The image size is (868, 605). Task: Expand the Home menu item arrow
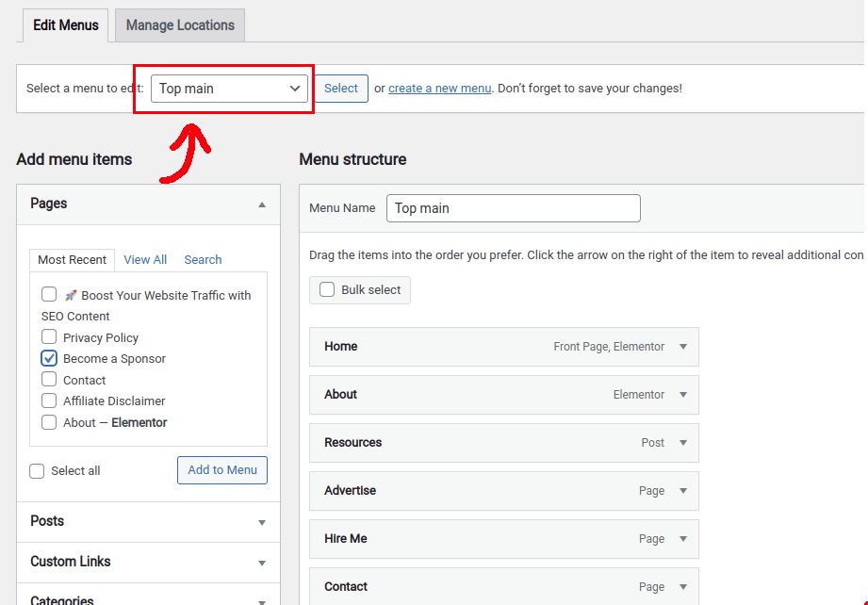(x=683, y=347)
